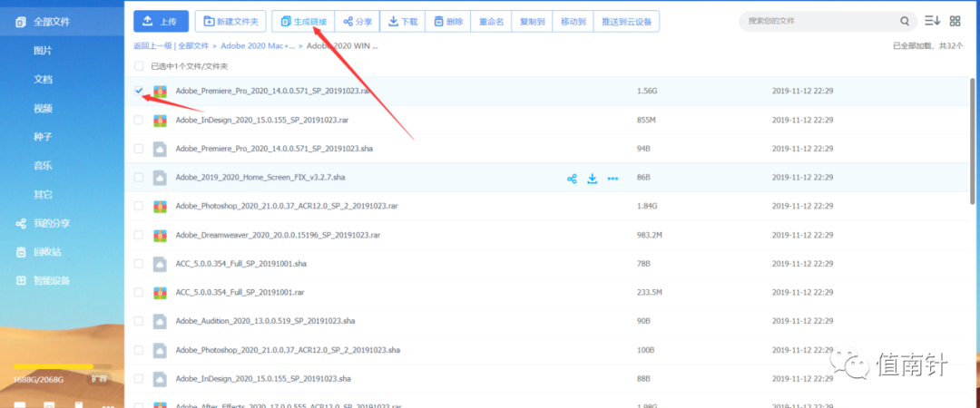980x408 pixels.
Task: Check the InDesign .rar file checkbox
Action: point(139,120)
